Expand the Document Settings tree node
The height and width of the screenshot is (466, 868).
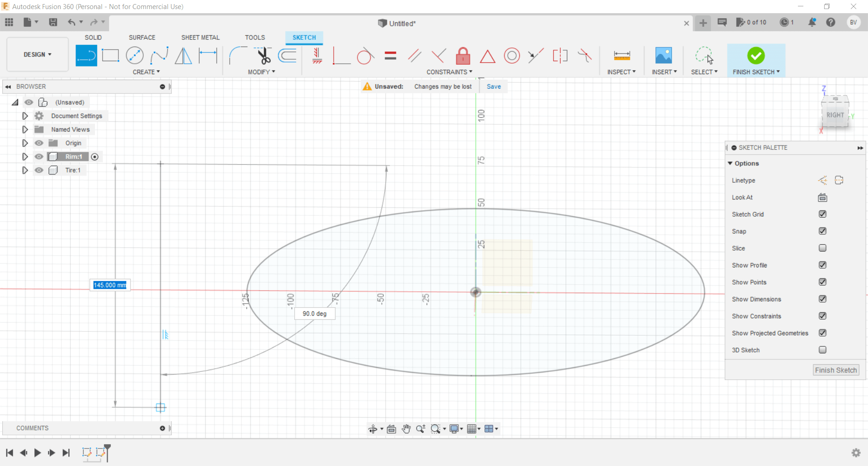click(x=25, y=116)
